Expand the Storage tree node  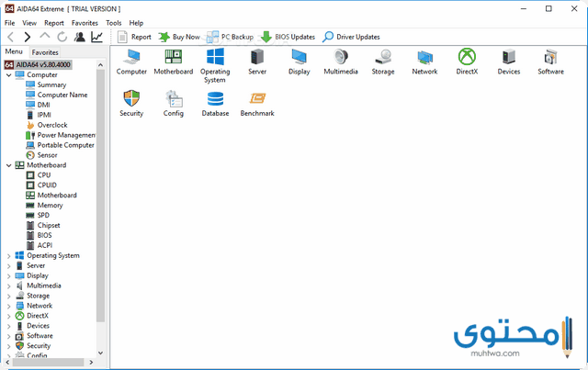pyautogui.click(x=8, y=297)
